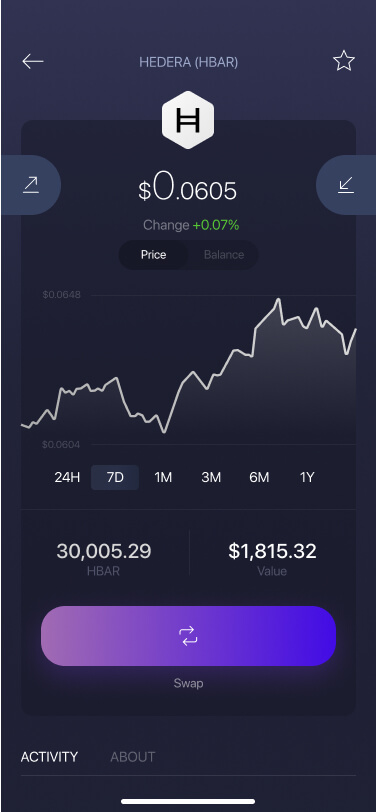The width and height of the screenshot is (377, 812).
Task: Select the 24H time range
Action: click(67, 477)
